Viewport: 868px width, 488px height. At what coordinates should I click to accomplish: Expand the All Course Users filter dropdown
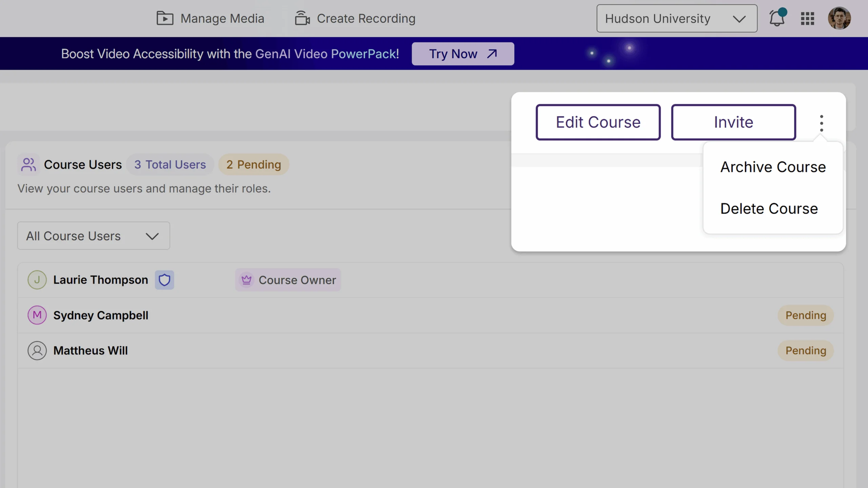click(94, 236)
